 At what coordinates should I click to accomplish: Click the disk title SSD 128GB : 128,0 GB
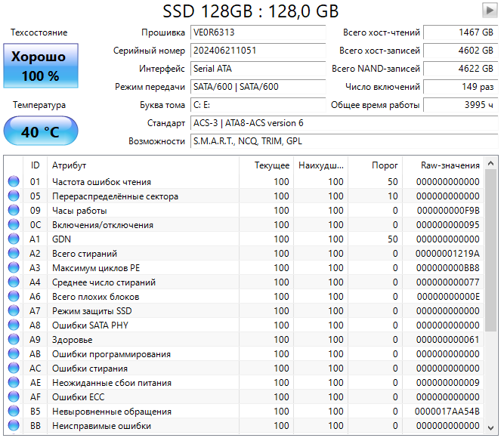[251, 11]
